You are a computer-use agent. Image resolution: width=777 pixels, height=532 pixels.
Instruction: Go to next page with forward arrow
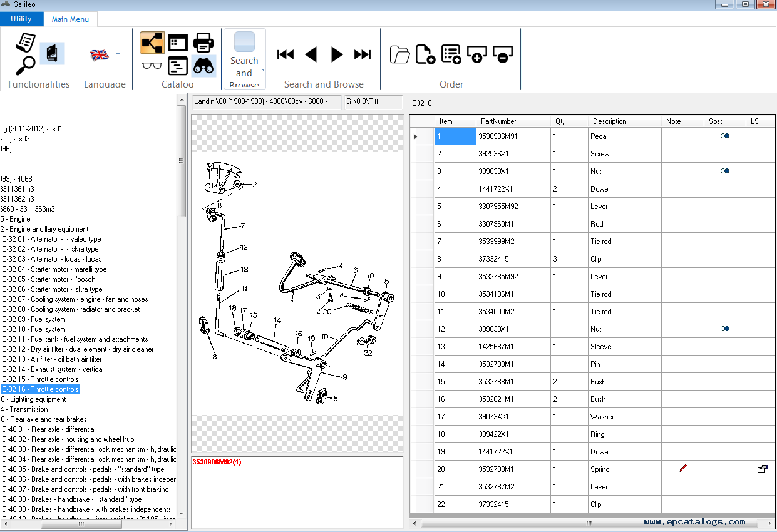(x=337, y=54)
